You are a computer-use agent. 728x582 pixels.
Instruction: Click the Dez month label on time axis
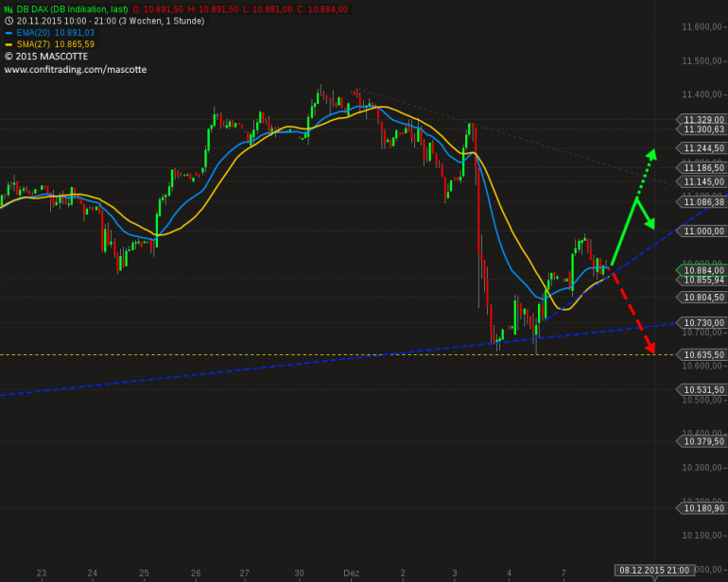(351, 573)
